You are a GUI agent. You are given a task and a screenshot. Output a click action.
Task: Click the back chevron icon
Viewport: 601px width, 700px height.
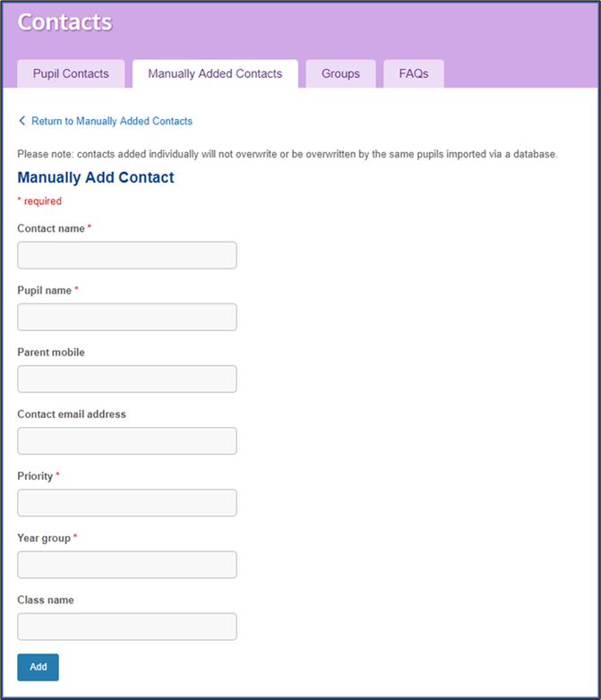point(22,121)
